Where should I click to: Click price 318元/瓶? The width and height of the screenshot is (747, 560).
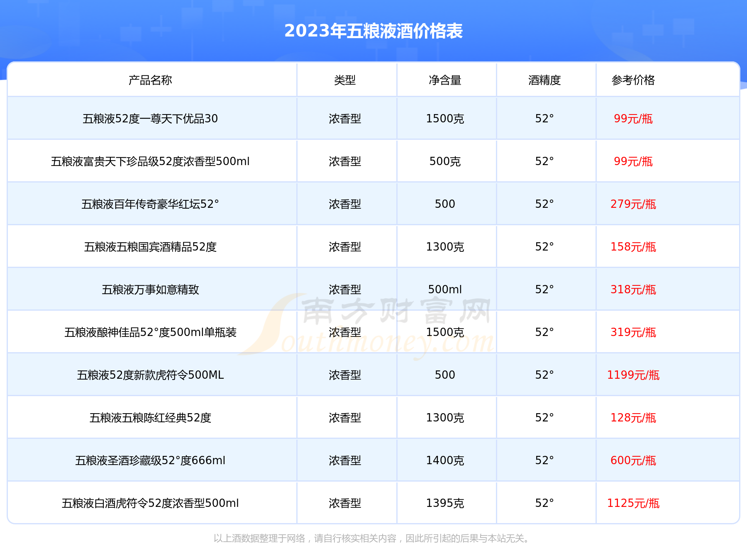(x=633, y=290)
